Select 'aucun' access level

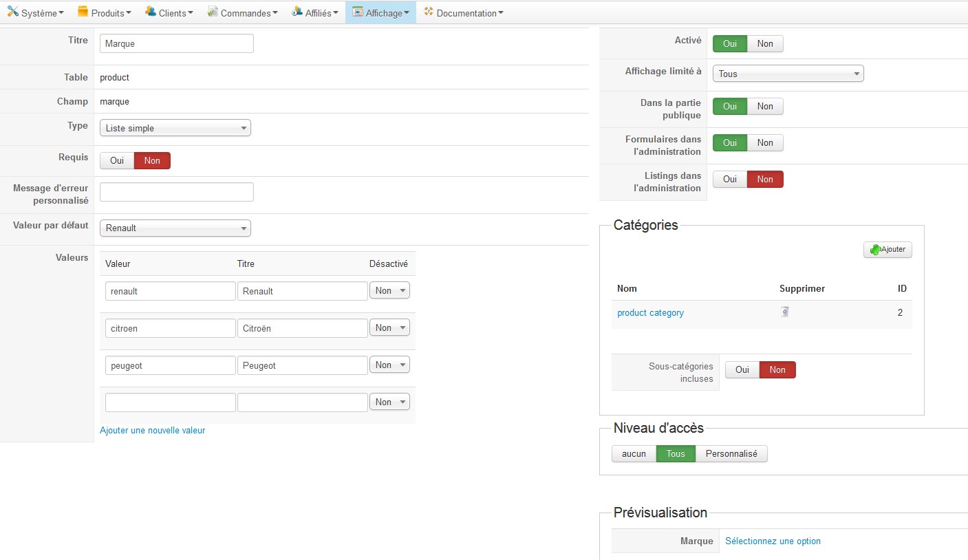(x=634, y=453)
